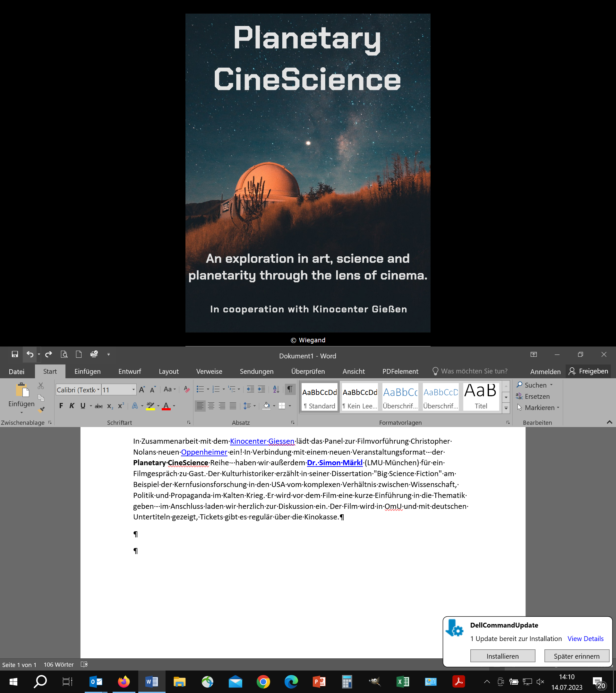Click the Copy icon in Zwischenablage
This screenshot has height=693, width=616.
click(x=41, y=398)
